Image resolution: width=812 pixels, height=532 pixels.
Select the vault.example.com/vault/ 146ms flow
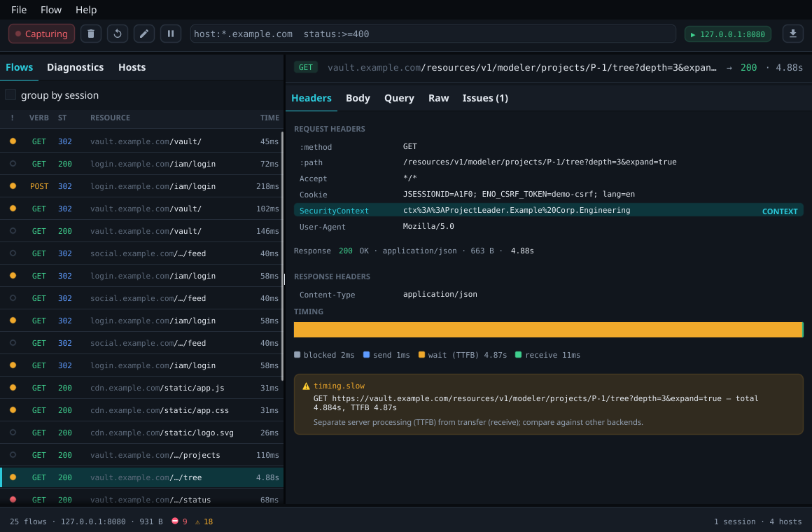click(141, 231)
